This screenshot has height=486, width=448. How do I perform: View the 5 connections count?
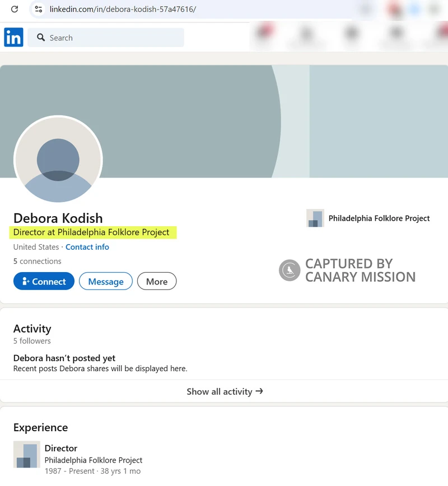(37, 261)
